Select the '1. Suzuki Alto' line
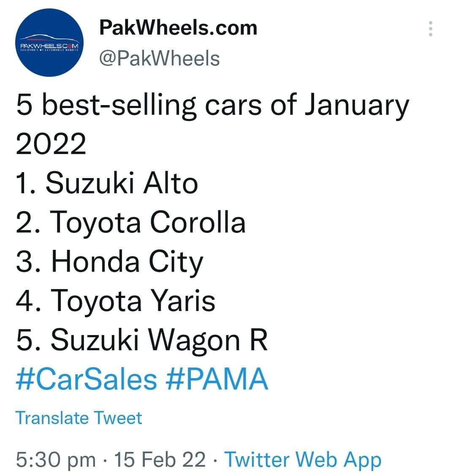The height and width of the screenshot is (476, 456). [x=107, y=183]
